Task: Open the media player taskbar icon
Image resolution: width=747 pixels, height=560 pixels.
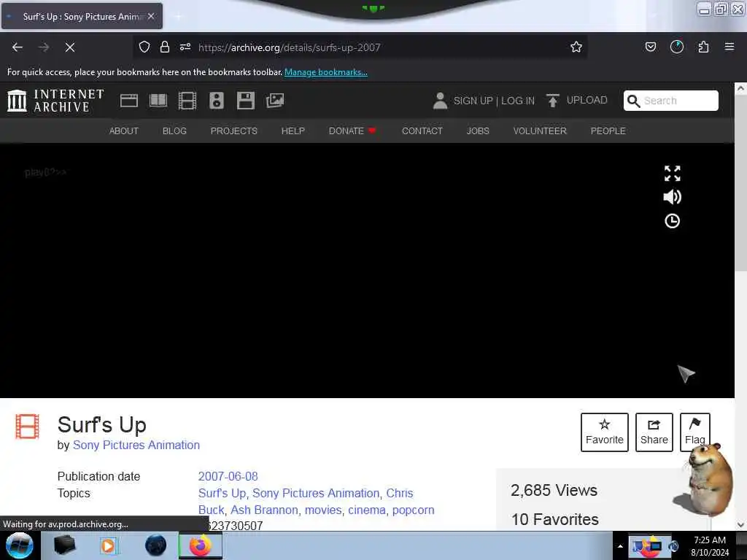Action: tap(108, 545)
